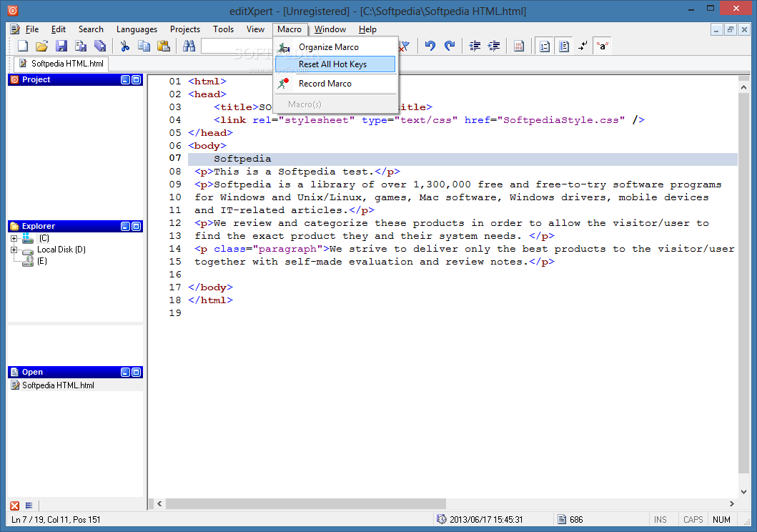Viewport: 757px width, 532px height.
Task: Choose Reset All Hot Keys
Action: tap(335, 64)
